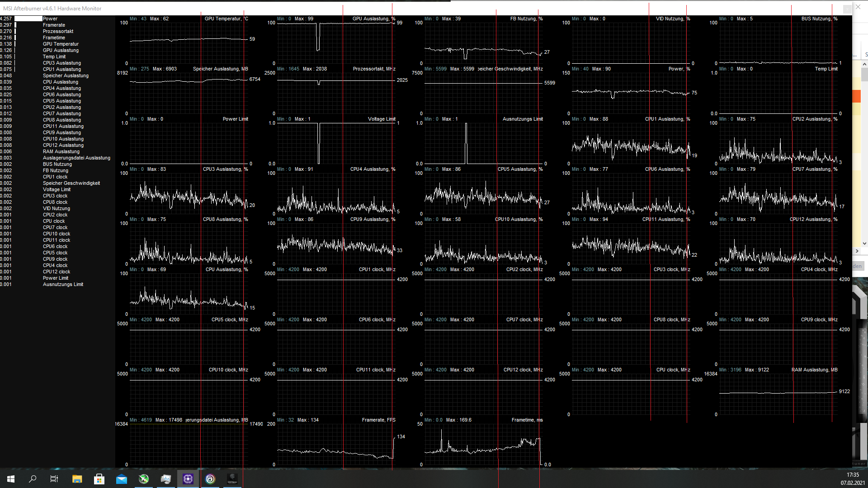Click the taskbar search magnifier icon

(33, 479)
